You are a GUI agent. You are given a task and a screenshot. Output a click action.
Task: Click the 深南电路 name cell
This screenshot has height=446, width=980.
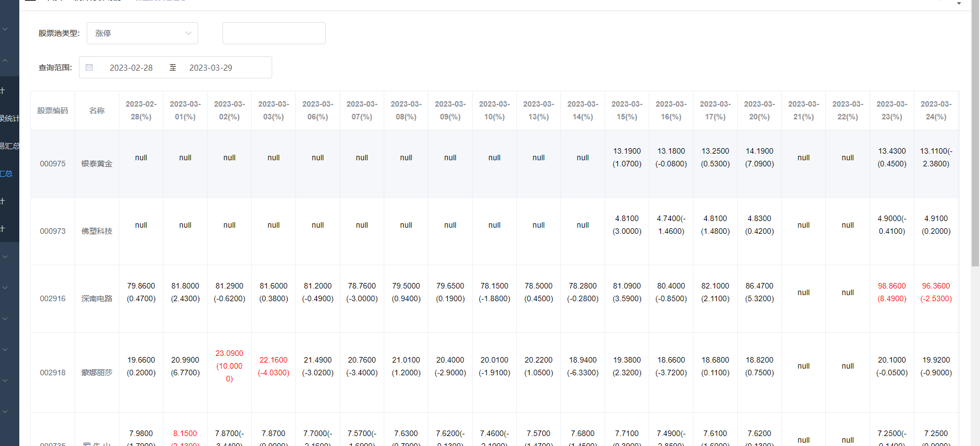coord(97,298)
